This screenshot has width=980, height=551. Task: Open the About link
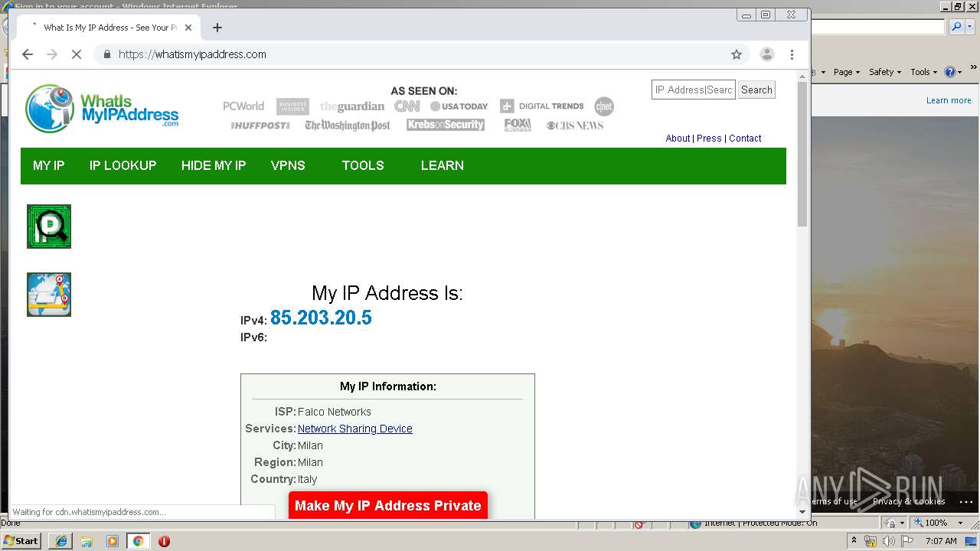point(678,139)
